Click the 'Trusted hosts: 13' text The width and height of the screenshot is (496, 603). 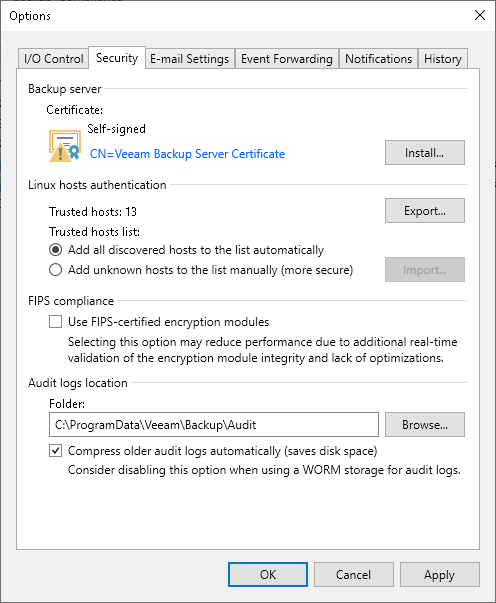tap(93, 212)
